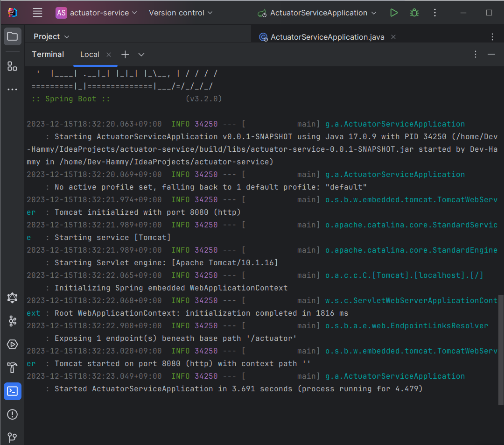The height and width of the screenshot is (445, 504).
Task: Open the main menu hamburger
Action: tap(37, 13)
